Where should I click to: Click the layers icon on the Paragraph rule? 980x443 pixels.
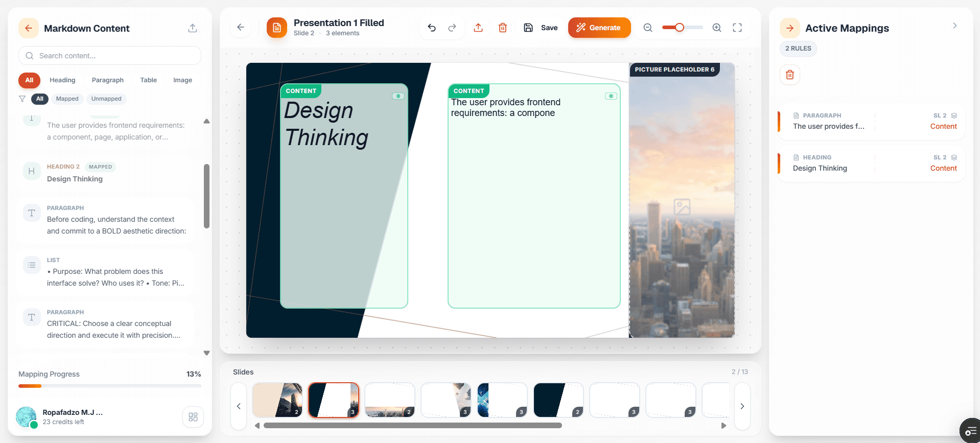point(954,115)
